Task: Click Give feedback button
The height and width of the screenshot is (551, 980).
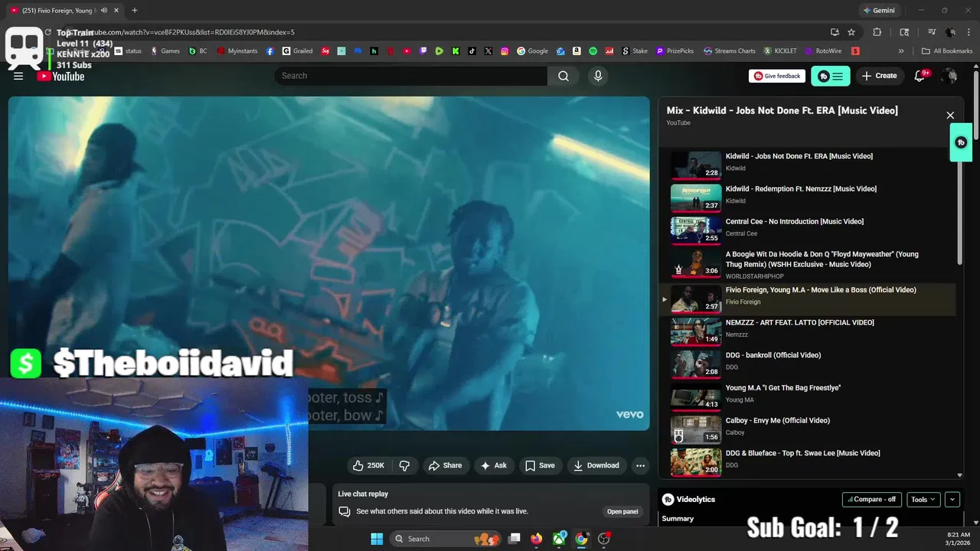Action: click(777, 76)
